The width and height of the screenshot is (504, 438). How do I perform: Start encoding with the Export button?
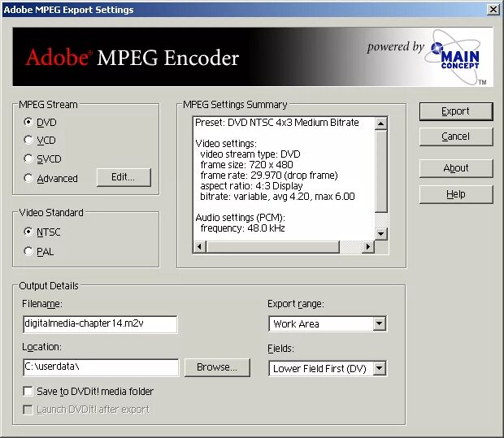tap(456, 111)
